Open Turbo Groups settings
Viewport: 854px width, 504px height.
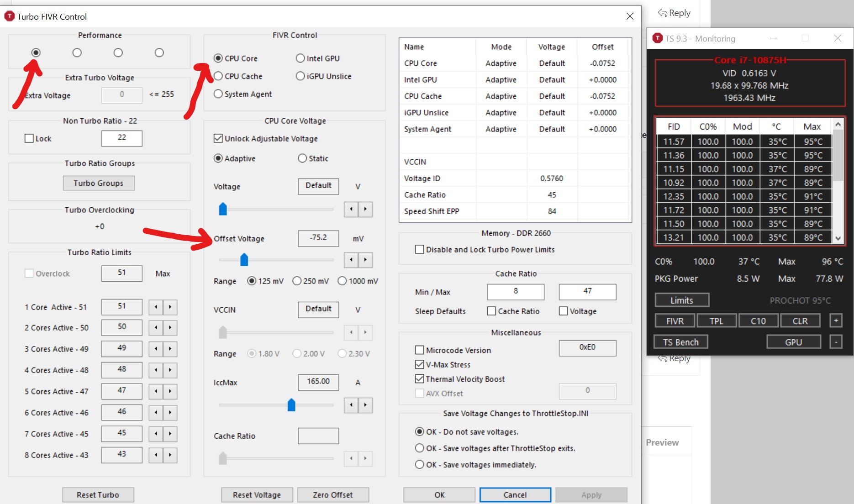pos(99,183)
